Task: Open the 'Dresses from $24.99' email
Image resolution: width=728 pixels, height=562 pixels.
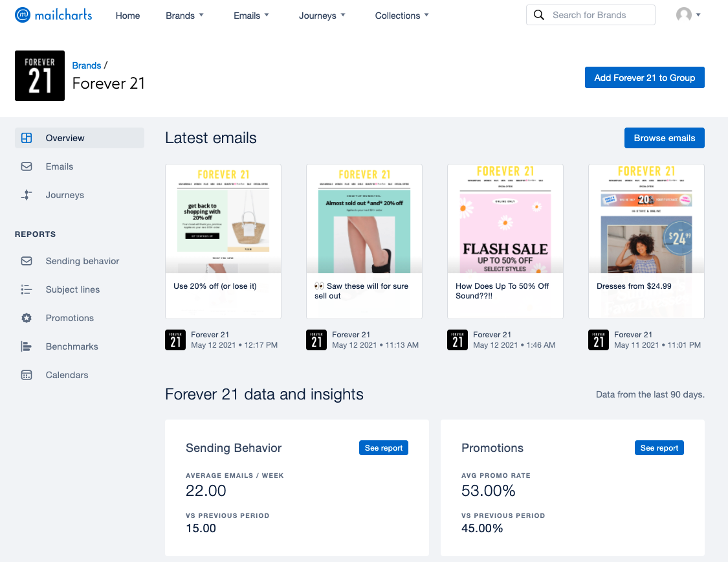Action: coord(646,241)
